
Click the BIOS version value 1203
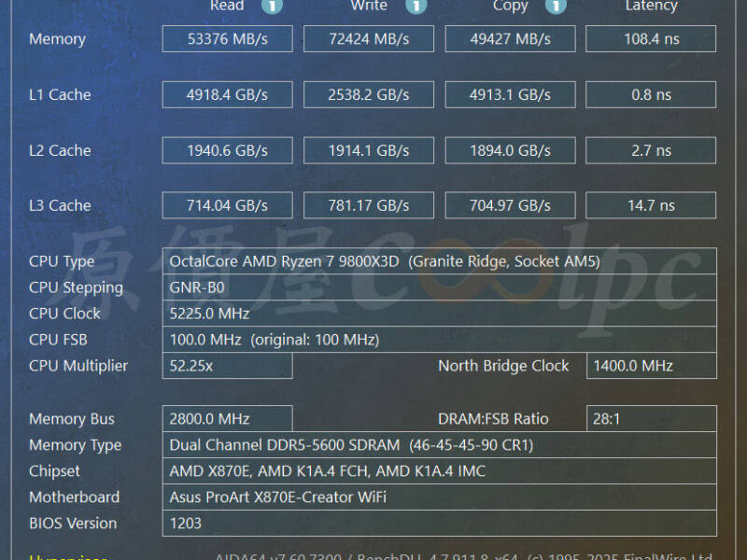pyautogui.click(x=439, y=524)
